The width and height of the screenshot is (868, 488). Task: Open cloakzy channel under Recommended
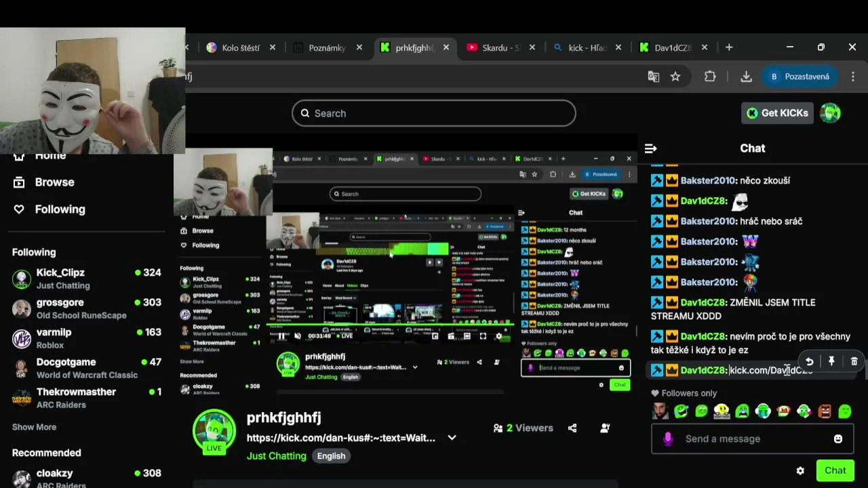86,478
